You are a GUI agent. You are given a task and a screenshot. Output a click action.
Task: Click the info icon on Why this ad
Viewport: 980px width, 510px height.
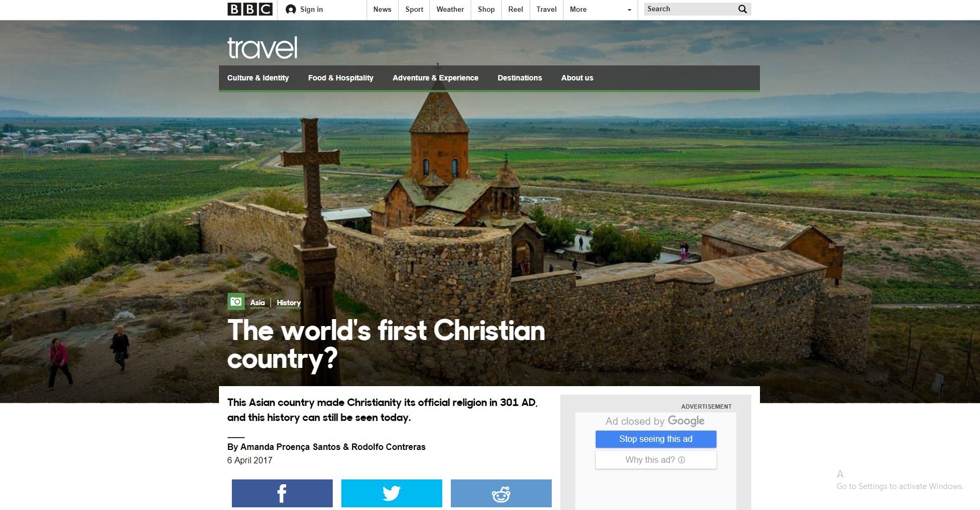point(682,460)
